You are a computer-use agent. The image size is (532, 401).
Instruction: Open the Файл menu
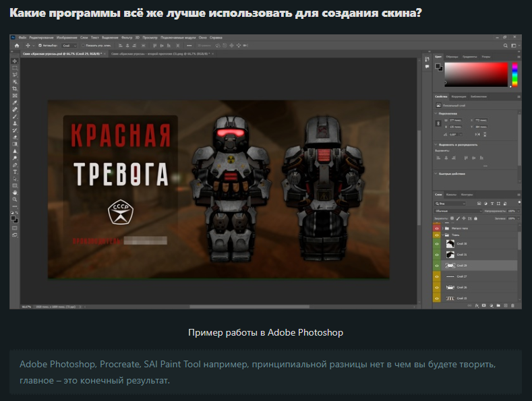click(x=22, y=38)
